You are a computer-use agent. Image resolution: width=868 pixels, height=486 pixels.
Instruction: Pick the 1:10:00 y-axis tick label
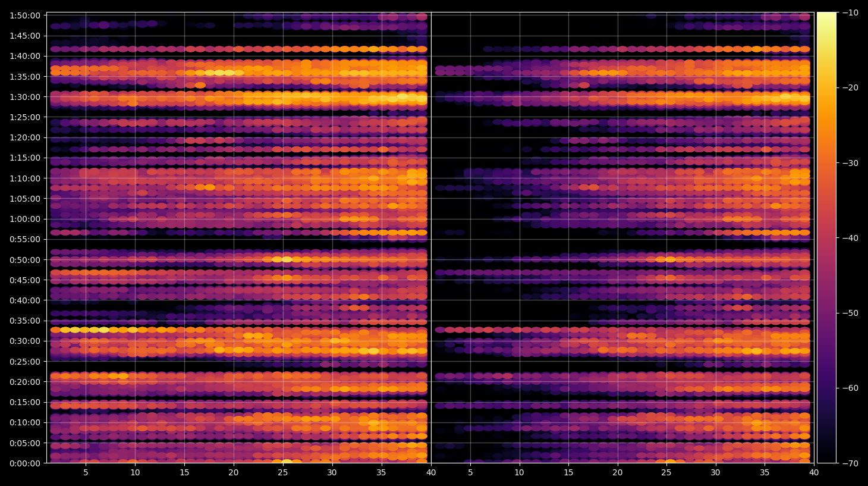25,178
